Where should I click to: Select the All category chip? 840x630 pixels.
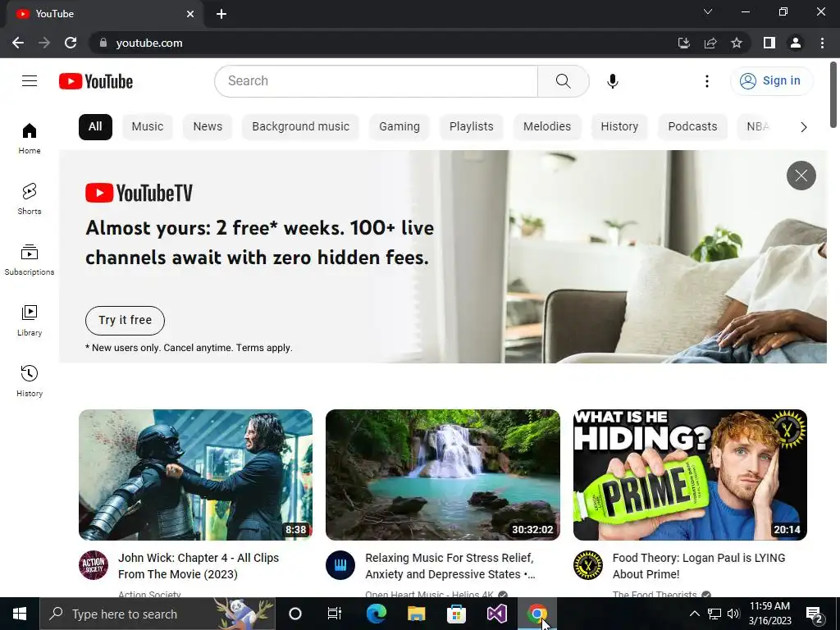95,127
